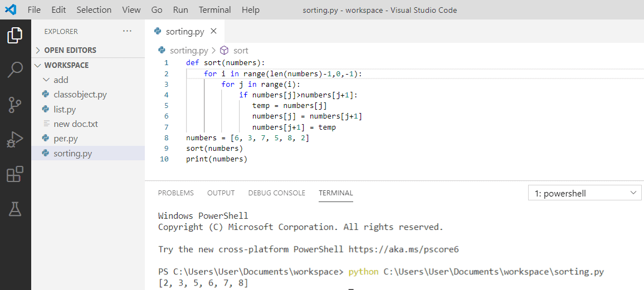The height and width of the screenshot is (290, 644).
Task: Click line number 1 in the gutter
Action: [x=166, y=63]
